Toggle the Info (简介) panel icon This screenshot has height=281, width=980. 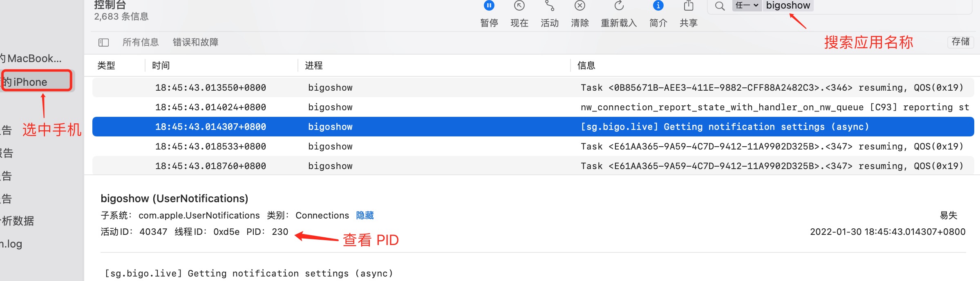pos(658,6)
